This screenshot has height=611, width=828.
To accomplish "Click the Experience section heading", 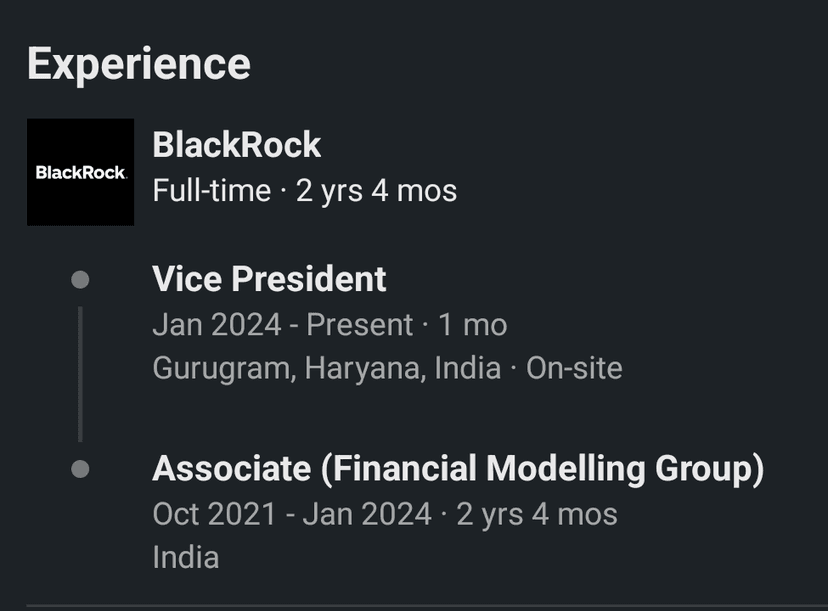I will point(138,64).
